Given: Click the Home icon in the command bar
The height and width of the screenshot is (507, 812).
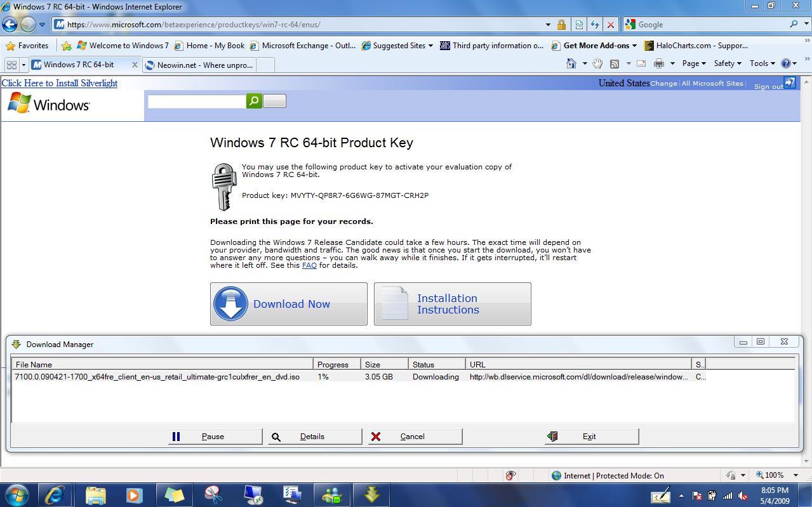Looking at the screenshot, I should point(571,63).
